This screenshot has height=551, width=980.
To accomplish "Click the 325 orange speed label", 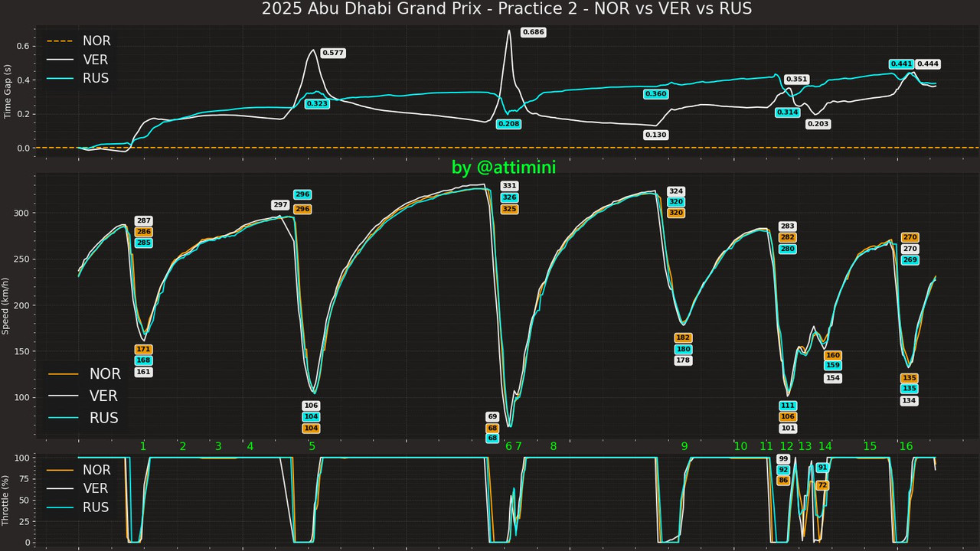I will pyautogui.click(x=510, y=209).
